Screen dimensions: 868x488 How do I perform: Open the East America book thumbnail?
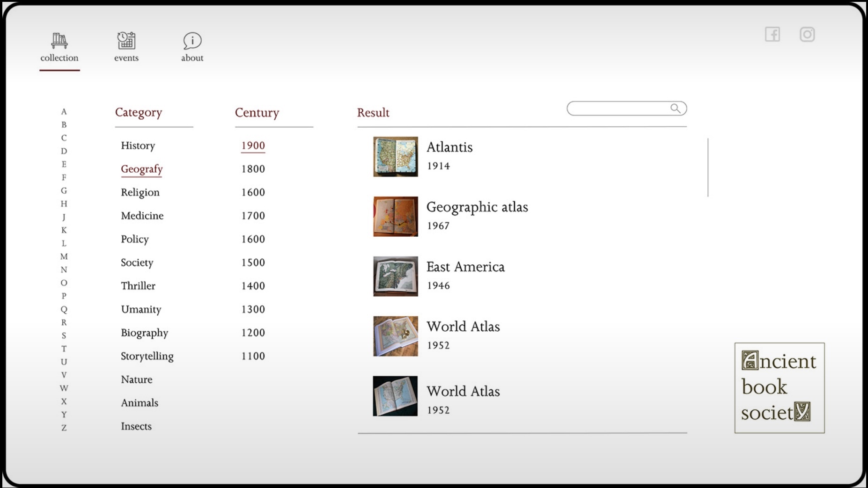coord(396,277)
